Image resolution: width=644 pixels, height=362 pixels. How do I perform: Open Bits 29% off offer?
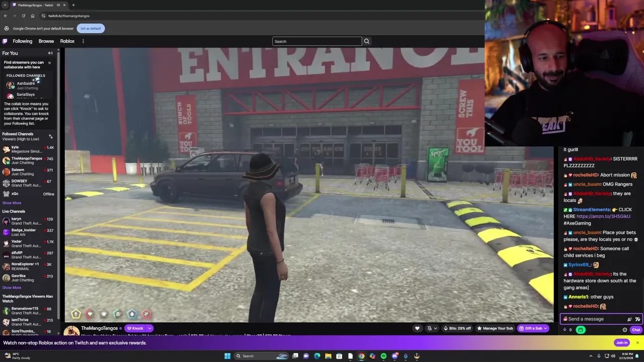(x=457, y=328)
